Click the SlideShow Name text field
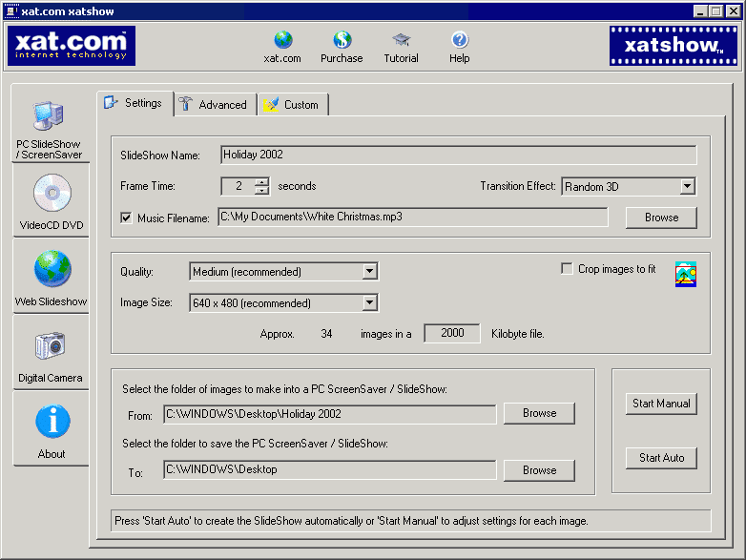Screen dimensions: 746x560 pyautogui.click(x=458, y=155)
